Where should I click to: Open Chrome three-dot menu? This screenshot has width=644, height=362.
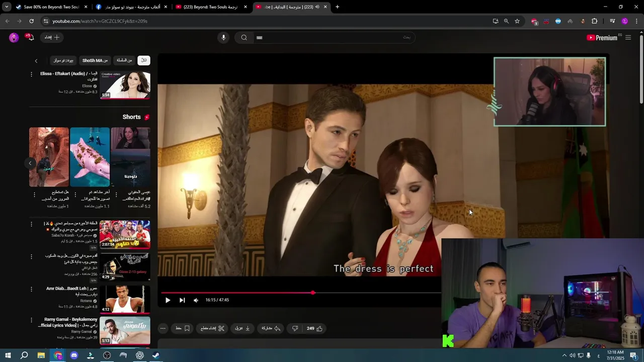636,21
